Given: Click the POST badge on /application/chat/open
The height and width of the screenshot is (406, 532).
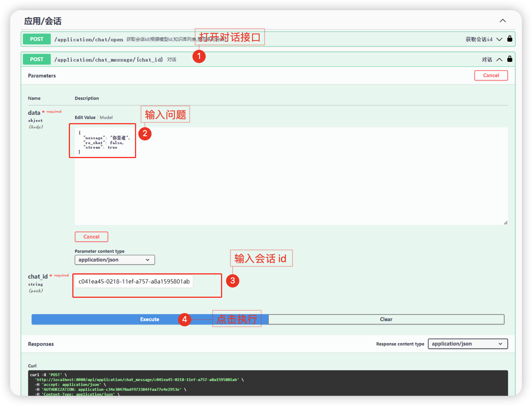Looking at the screenshot, I should (37, 39).
